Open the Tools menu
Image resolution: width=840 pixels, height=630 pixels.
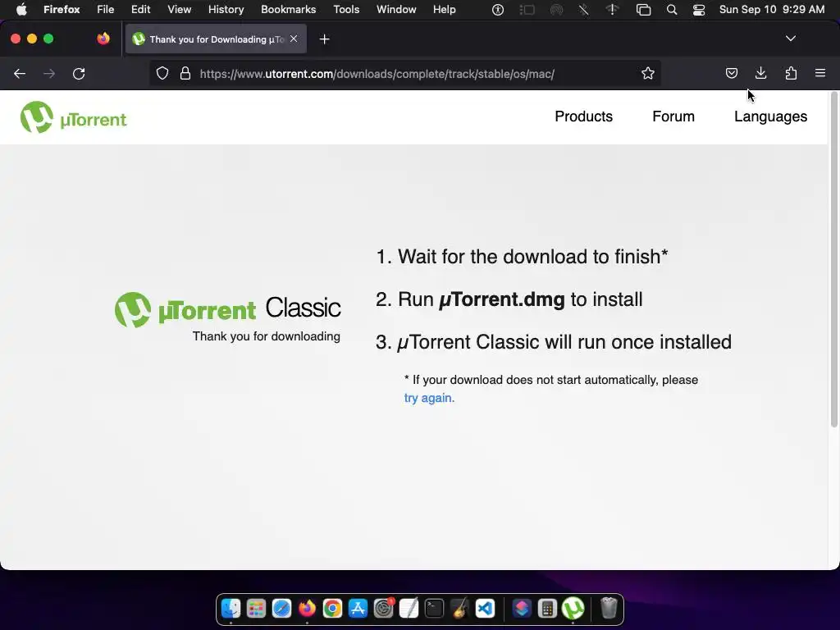[346, 10]
